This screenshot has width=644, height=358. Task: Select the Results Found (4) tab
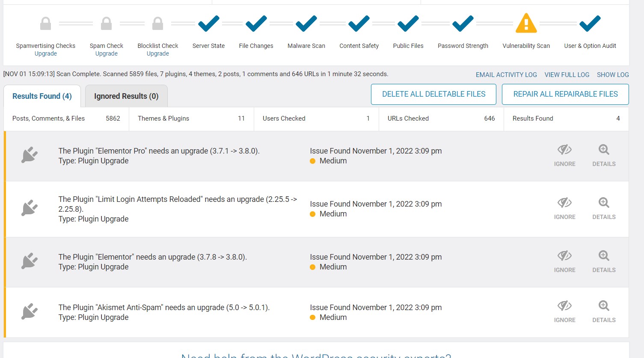pyautogui.click(x=42, y=96)
